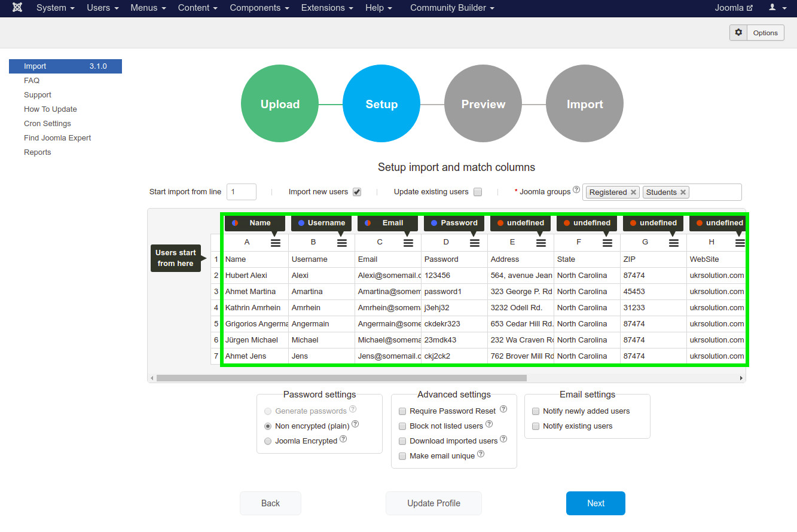Click help icon beside Make email unique
Screen dimensions: 797x532
tap(481, 454)
